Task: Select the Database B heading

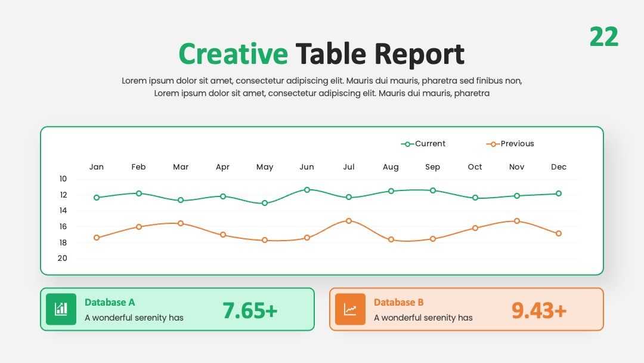Action: tap(398, 302)
